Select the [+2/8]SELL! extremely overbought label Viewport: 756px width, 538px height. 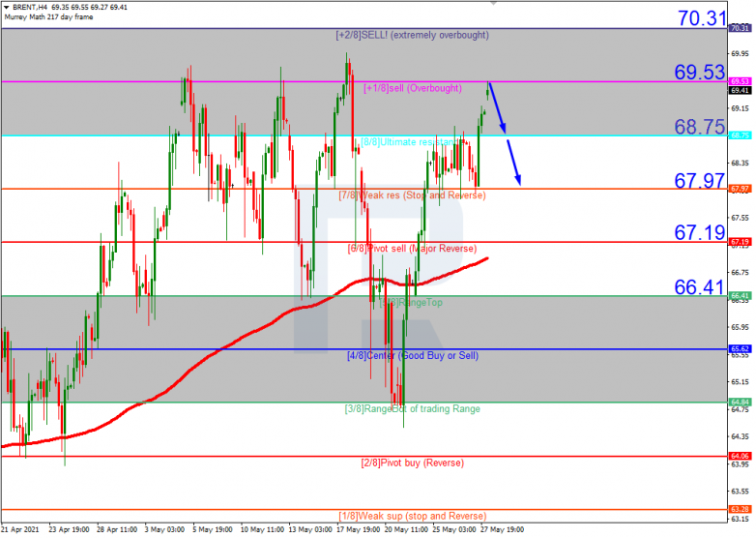412,35
